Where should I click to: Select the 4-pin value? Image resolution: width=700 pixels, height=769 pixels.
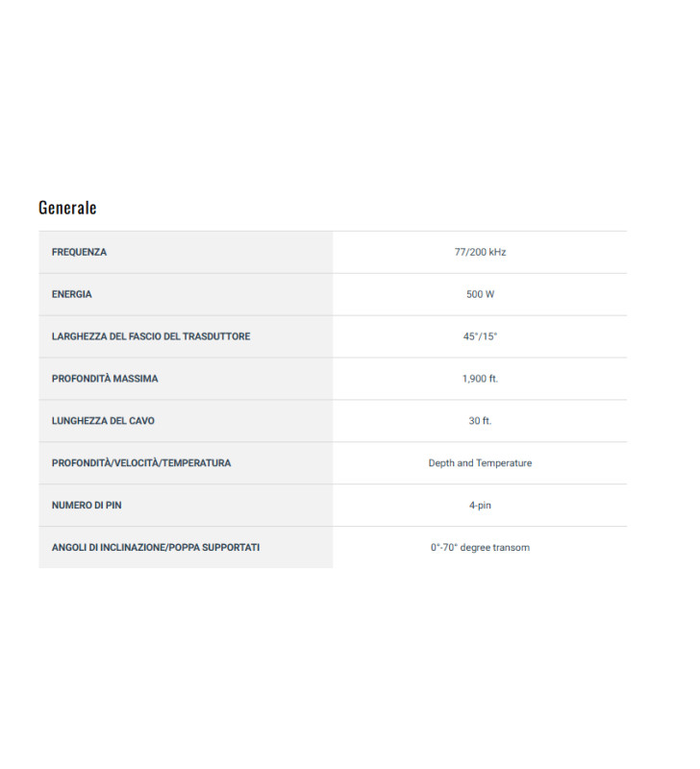(x=480, y=506)
